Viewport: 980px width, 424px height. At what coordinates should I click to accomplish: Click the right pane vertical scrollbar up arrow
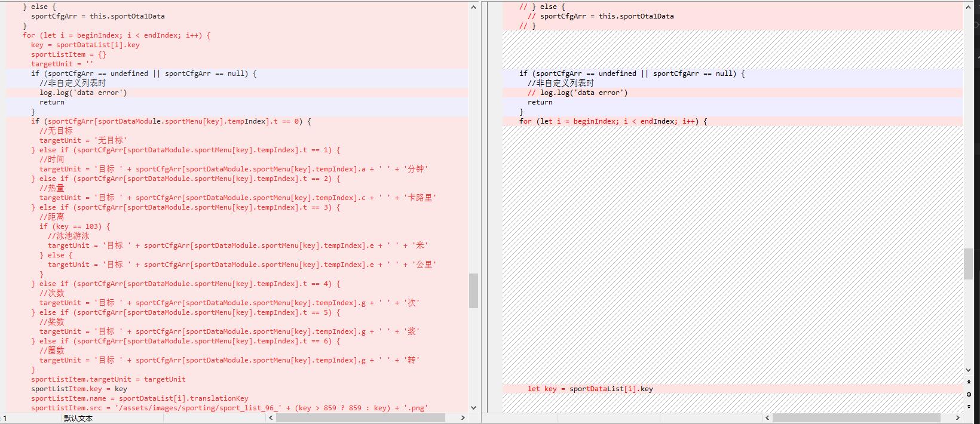click(x=969, y=7)
